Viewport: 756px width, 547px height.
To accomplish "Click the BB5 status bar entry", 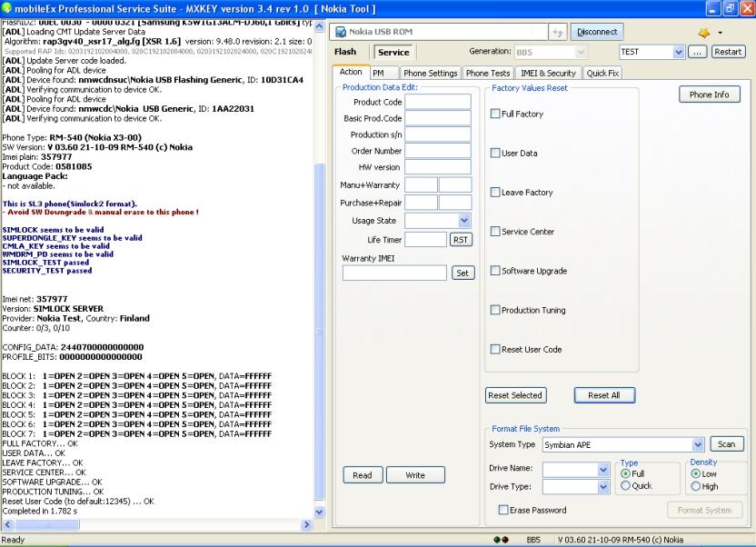I will pyautogui.click(x=533, y=540).
